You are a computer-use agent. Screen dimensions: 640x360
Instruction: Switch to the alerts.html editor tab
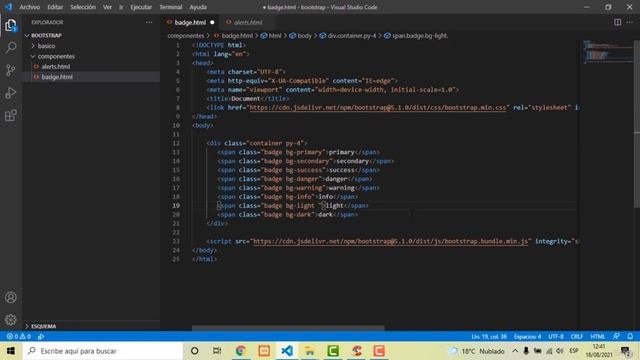point(248,22)
